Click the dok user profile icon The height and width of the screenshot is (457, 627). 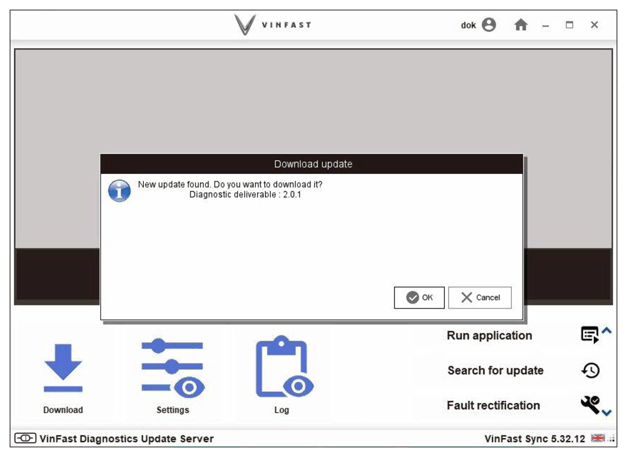coord(489,25)
